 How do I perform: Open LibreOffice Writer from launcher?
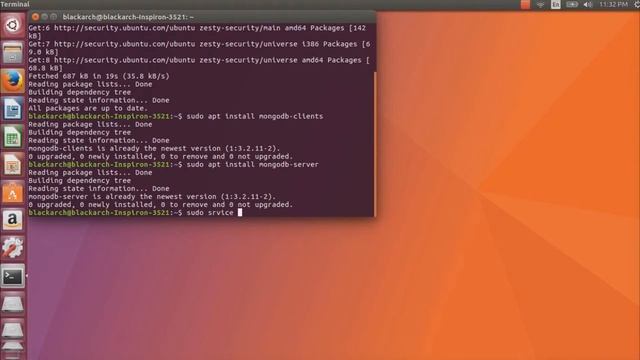coord(13,109)
